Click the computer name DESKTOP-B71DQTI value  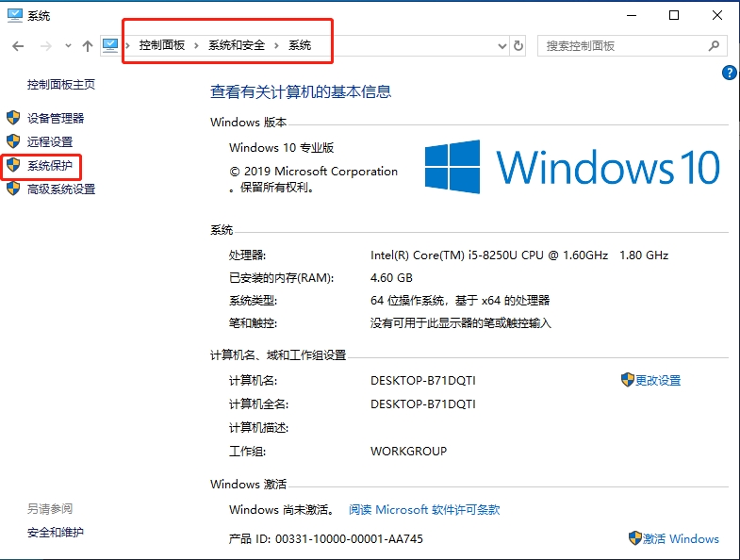pos(423,381)
